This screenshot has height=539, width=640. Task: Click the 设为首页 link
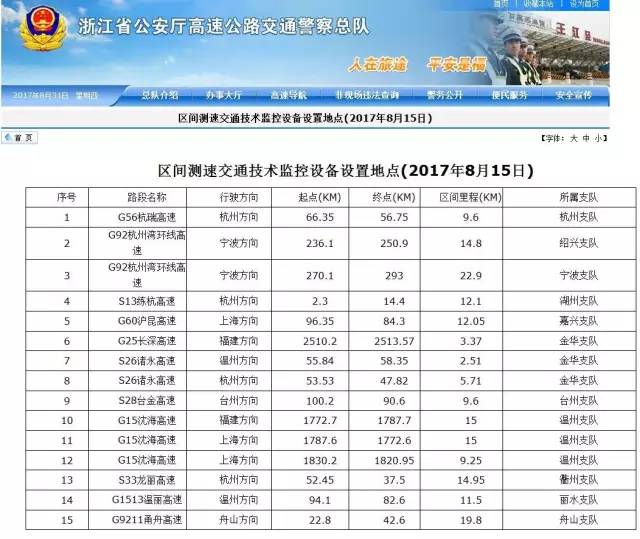(584, 4)
